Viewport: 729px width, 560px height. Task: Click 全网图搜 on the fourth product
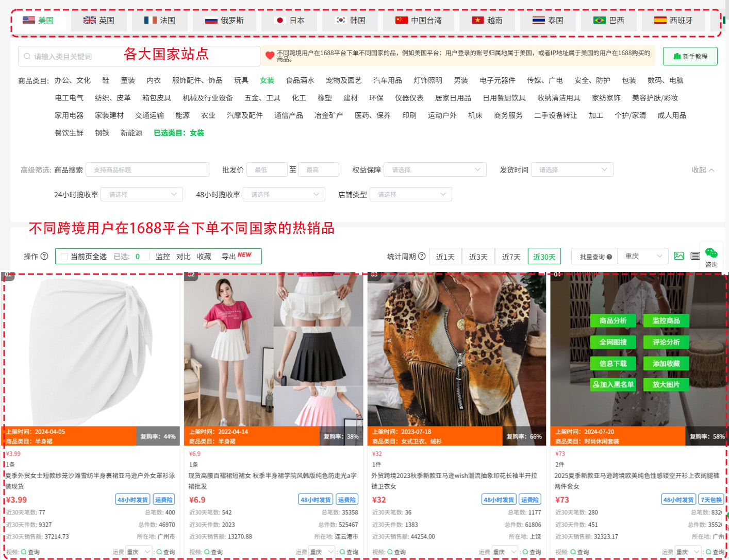pyautogui.click(x=613, y=342)
